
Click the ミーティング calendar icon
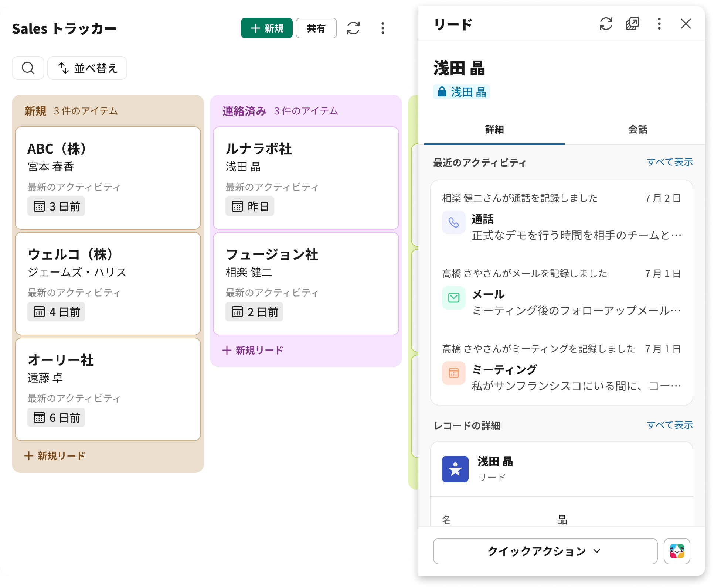click(x=454, y=373)
